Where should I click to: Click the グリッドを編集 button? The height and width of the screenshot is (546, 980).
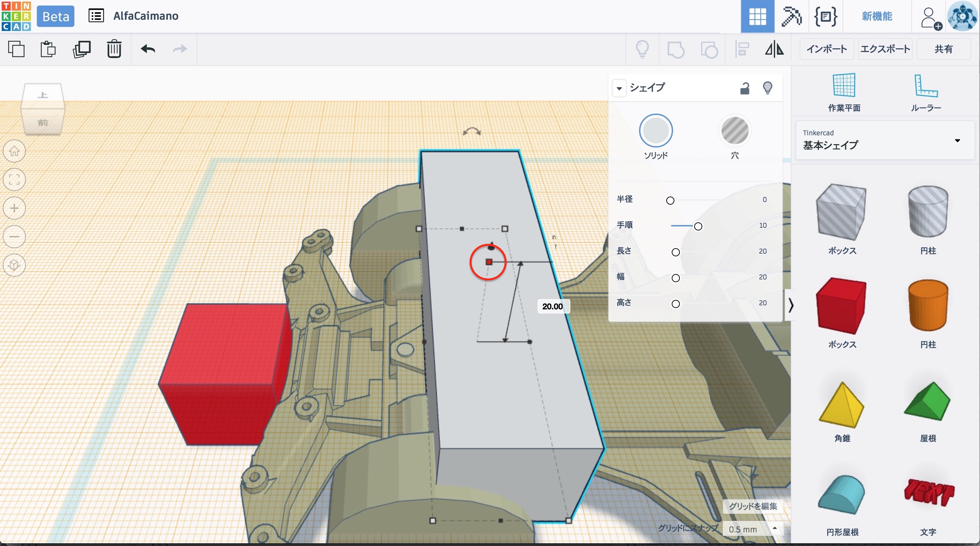pos(752,506)
